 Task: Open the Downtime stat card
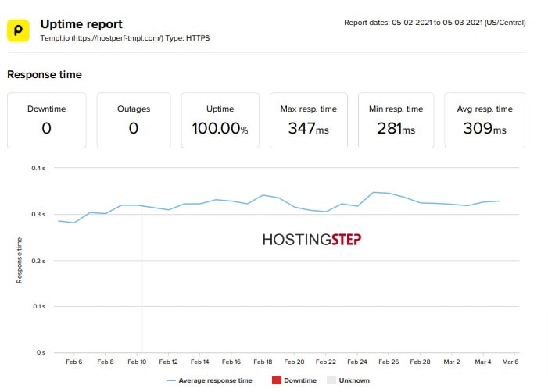coord(46,120)
